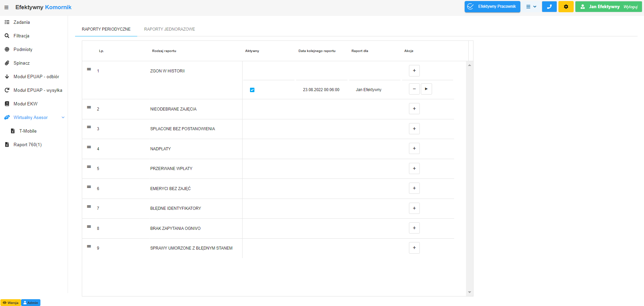
Task: Click Wyloguj to log out
Action: point(630,7)
